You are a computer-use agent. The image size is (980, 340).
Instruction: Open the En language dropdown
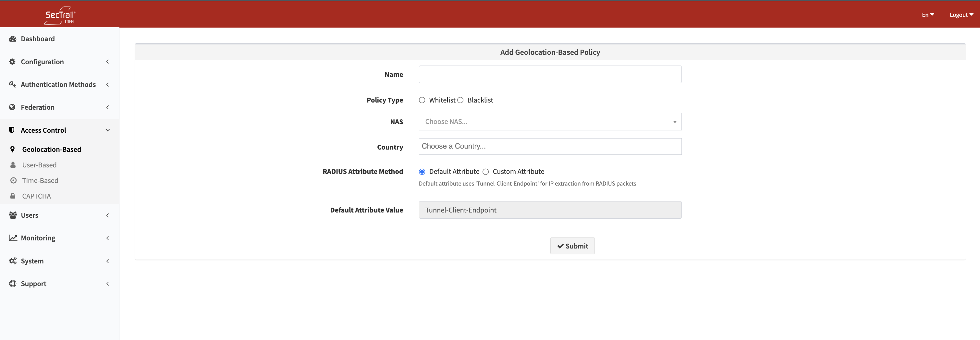pos(927,15)
